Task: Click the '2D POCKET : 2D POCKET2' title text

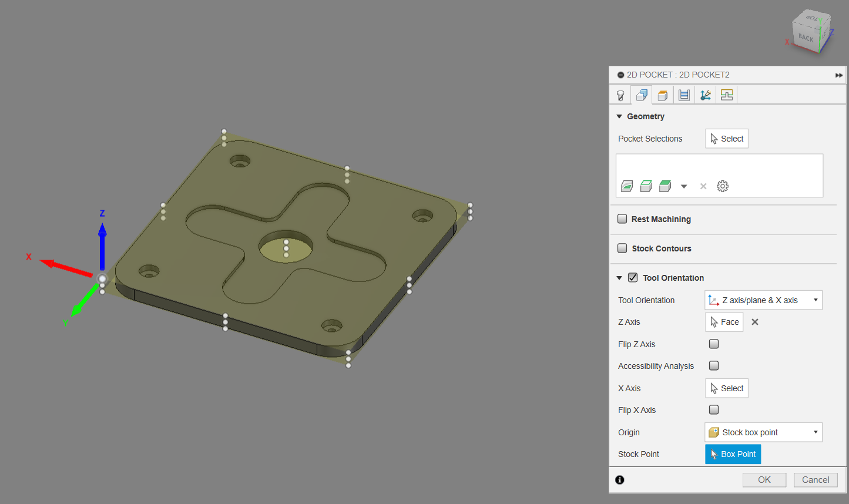Action: coord(678,75)
